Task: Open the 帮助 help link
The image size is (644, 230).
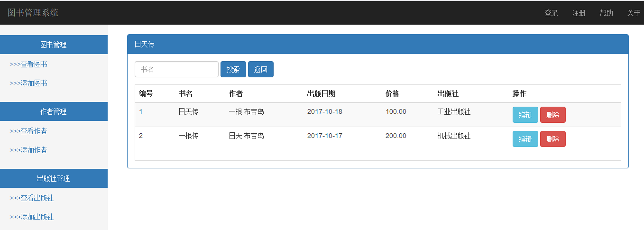Action: [x=606, y=13]
